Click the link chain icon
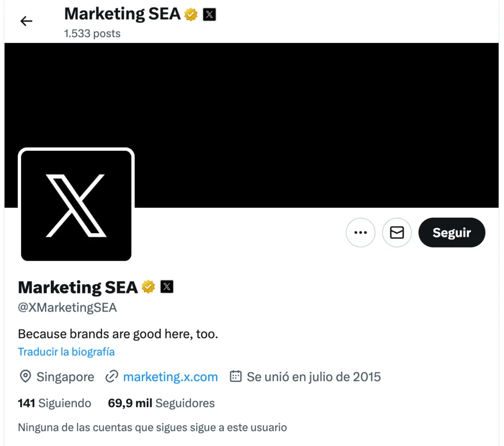Image resolution: width=504 pixels, height=446 pixels. tap(112, 376)
